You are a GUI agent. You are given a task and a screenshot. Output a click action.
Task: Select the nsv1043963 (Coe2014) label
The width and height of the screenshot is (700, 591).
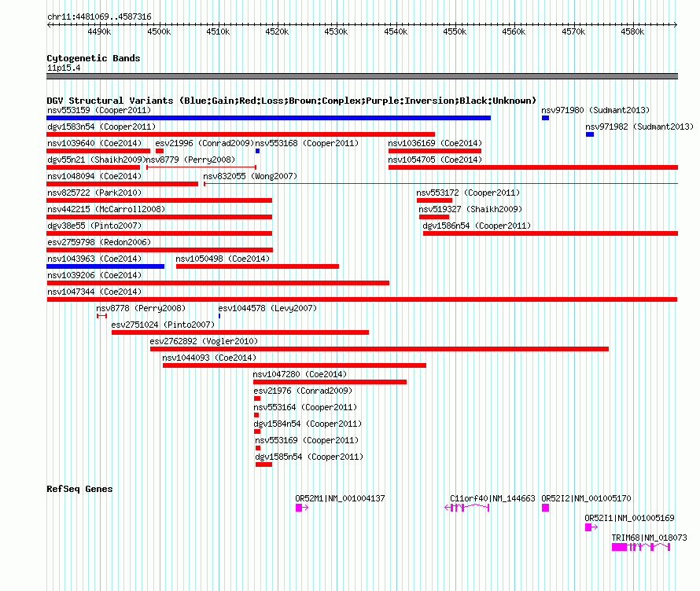[x=94, y=259]
